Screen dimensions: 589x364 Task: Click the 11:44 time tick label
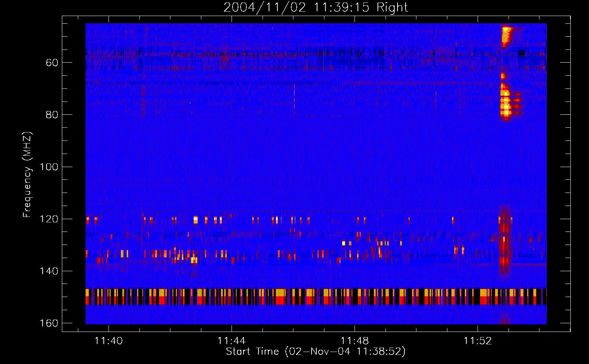[x=232, y=341]
